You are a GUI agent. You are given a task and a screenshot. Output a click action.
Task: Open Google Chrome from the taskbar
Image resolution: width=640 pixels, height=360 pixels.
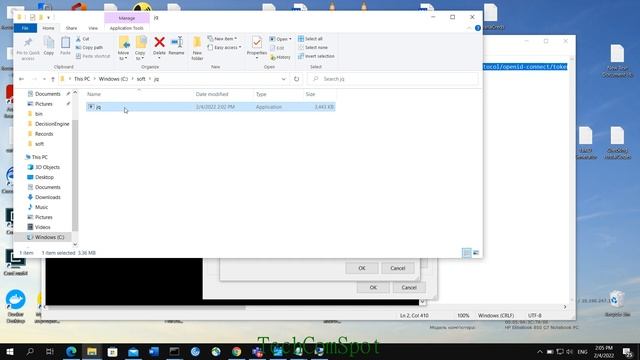pos(236,351)
